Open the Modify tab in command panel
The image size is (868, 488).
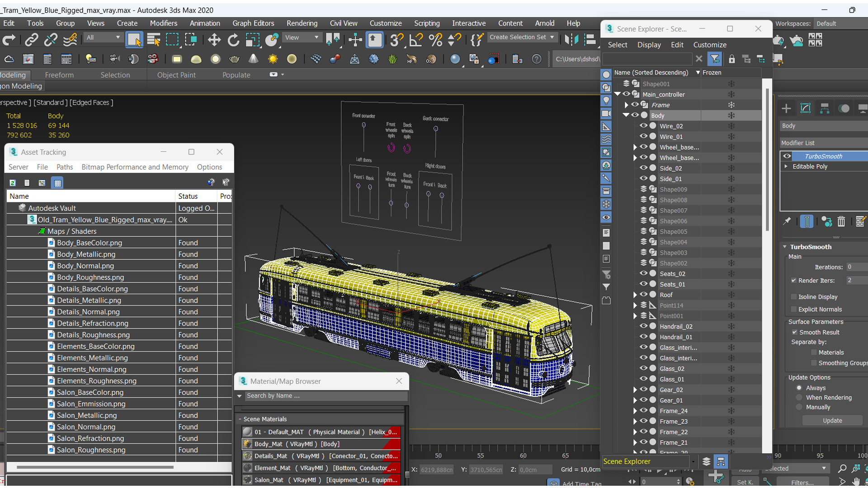(806, 108)
